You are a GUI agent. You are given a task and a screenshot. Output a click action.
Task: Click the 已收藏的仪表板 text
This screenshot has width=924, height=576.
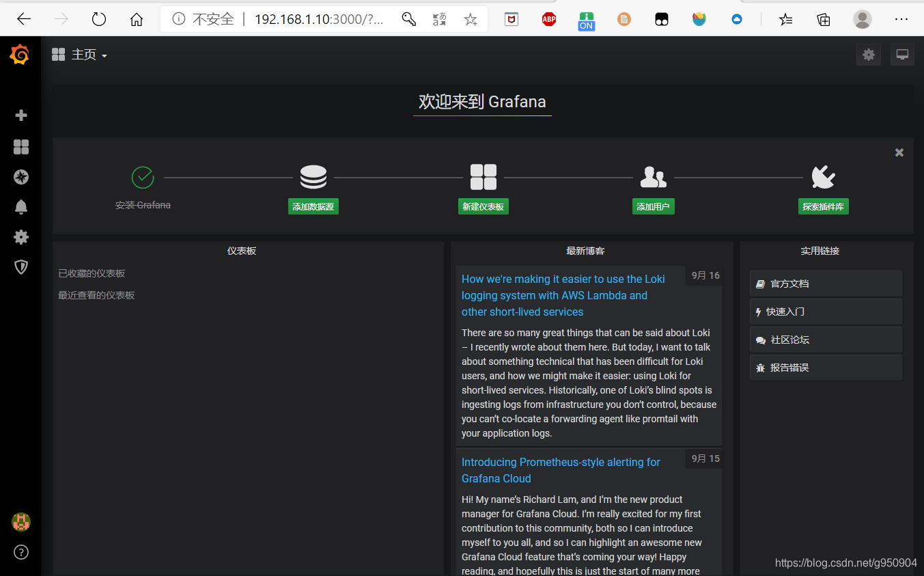(x=92, y=273)
